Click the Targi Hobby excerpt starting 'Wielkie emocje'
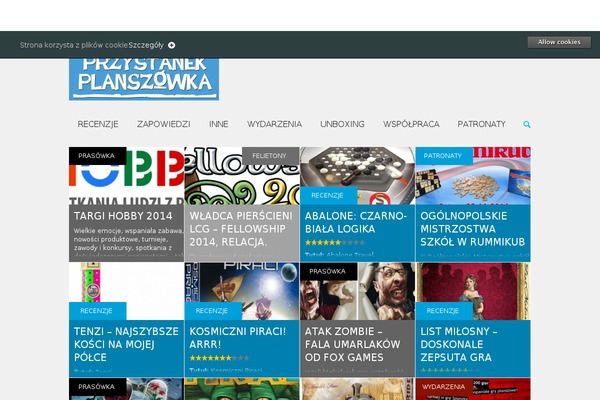 [129, 243]
